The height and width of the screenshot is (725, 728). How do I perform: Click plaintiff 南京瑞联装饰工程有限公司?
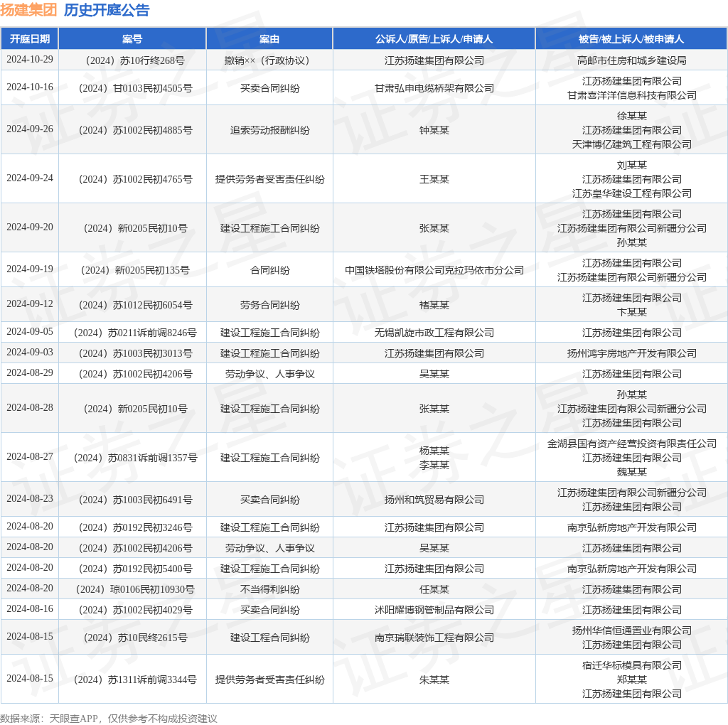(x=434, y=638)
